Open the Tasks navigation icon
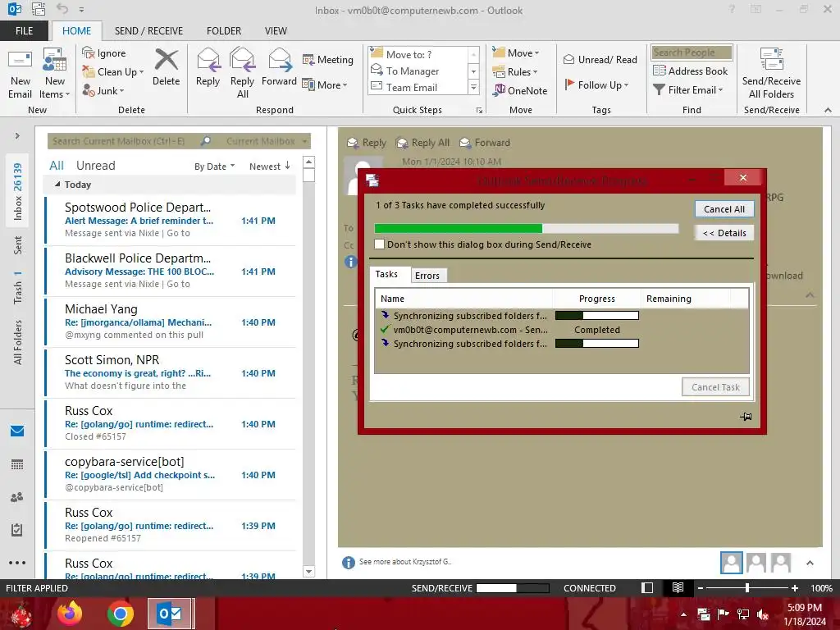840x630 pixels. click(x=17, y=530)
